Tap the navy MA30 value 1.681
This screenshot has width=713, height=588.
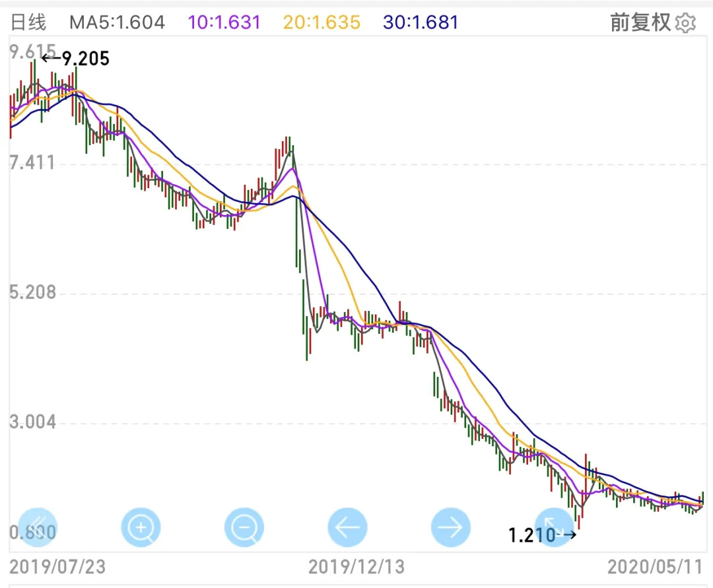421,22
